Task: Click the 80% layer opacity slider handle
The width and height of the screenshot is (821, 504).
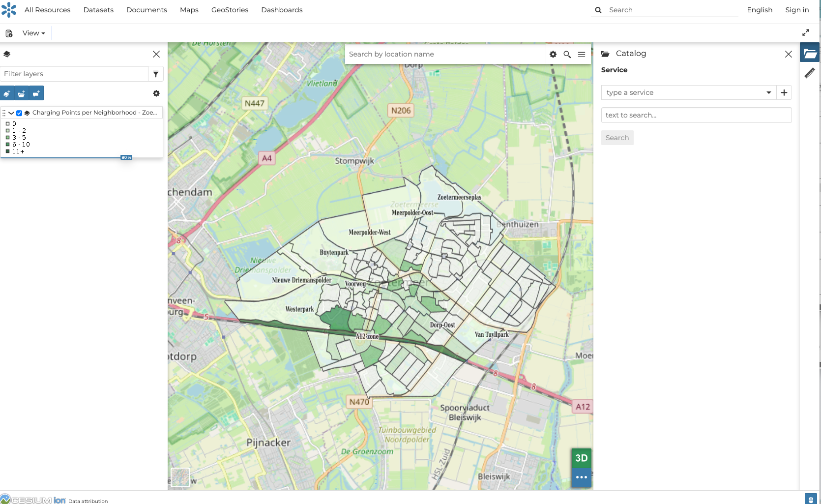Action: click(x=126, y=157)
